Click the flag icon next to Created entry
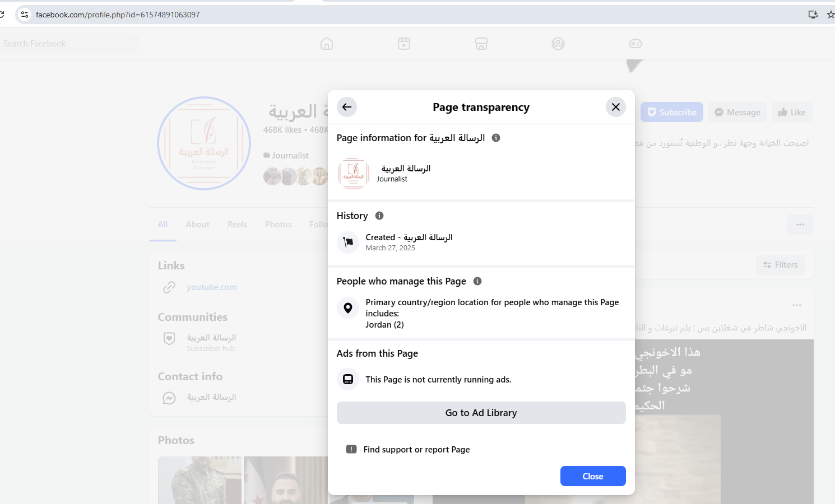This screenshot has height=504, width=835. point(348,242)
